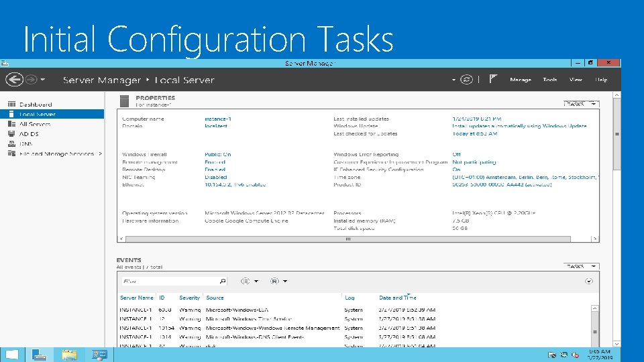Click the Windows Start button
Image resolution: width=644 pixels, height=362 pixels.
(x=12, y=355)
